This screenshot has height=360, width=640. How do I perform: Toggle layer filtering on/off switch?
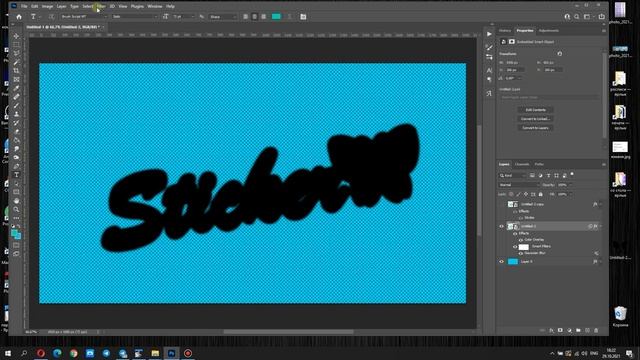(572, 175)
